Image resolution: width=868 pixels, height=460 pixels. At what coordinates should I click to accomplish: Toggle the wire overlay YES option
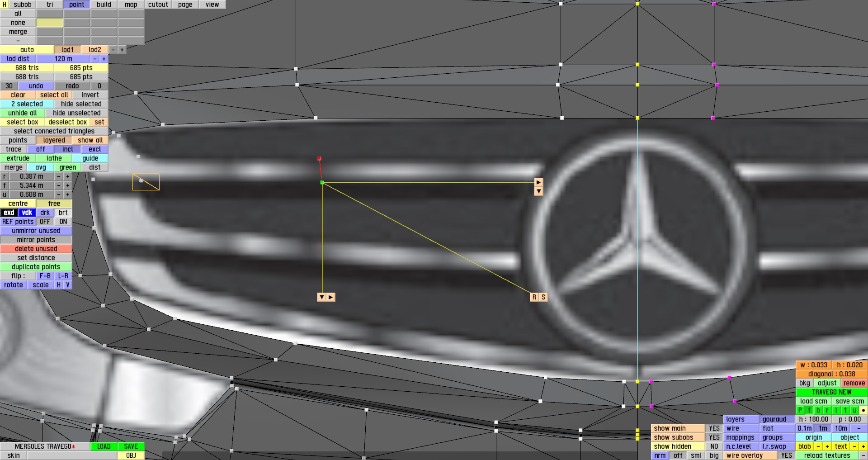(x=787, y=455)
